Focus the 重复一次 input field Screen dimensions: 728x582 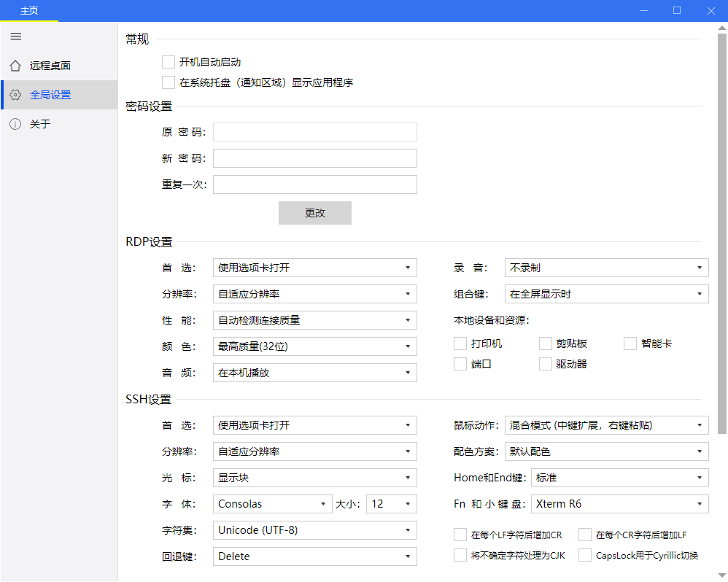(315, 185)
